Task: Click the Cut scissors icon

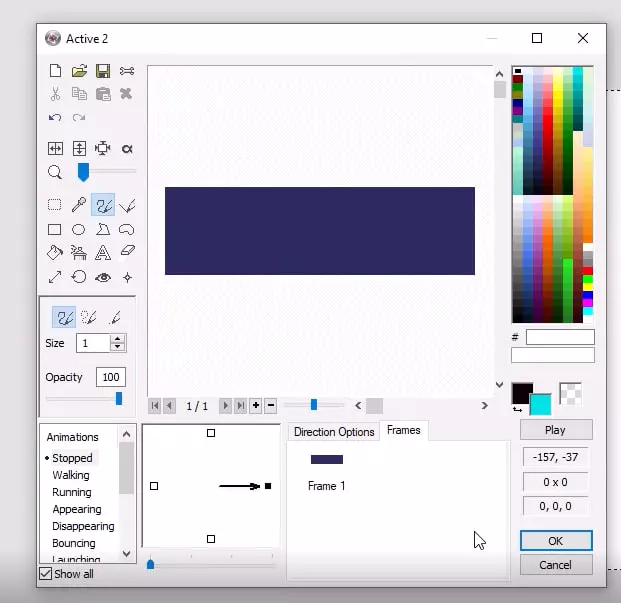Action: point(55,94)
